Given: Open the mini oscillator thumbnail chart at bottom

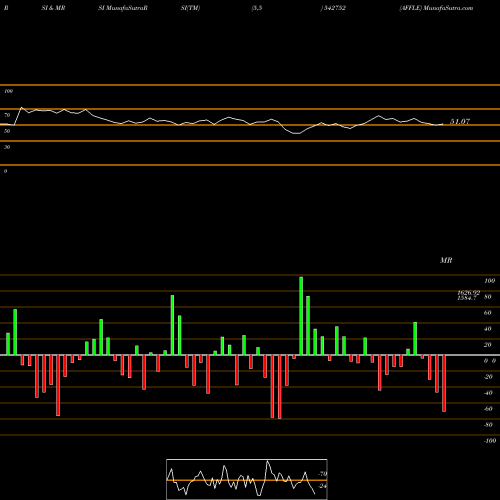Looking at the screenshot, I should coord(247,479).
